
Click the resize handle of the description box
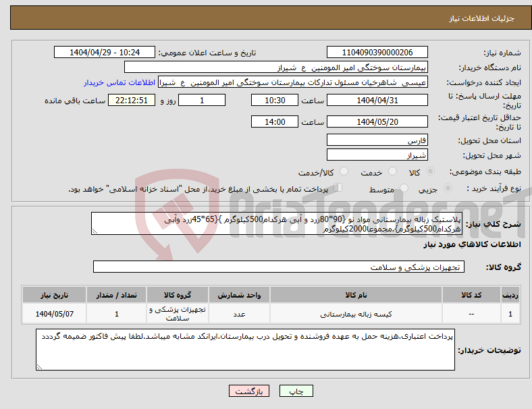(95, 231)
